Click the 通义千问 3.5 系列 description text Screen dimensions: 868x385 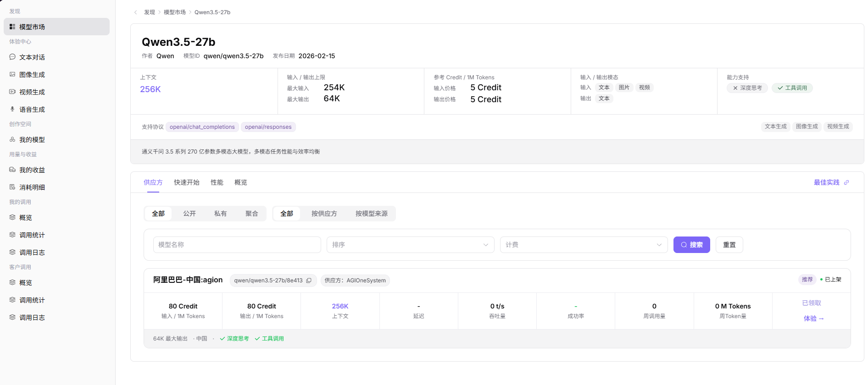(231, 152)
